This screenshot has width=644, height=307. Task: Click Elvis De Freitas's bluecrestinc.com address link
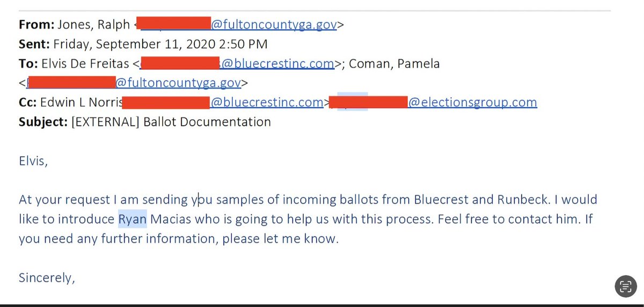tap(278, 64)
